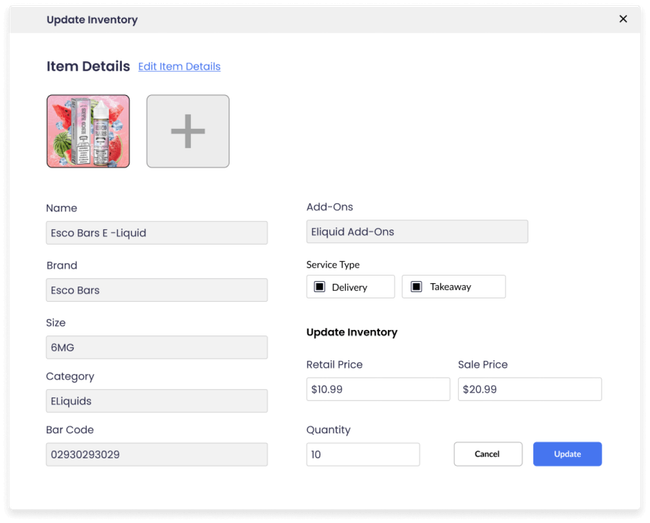Toggle the Delivery checkbox
The width and height of the screenshot is (650, 523).
[x=320, y=287]
